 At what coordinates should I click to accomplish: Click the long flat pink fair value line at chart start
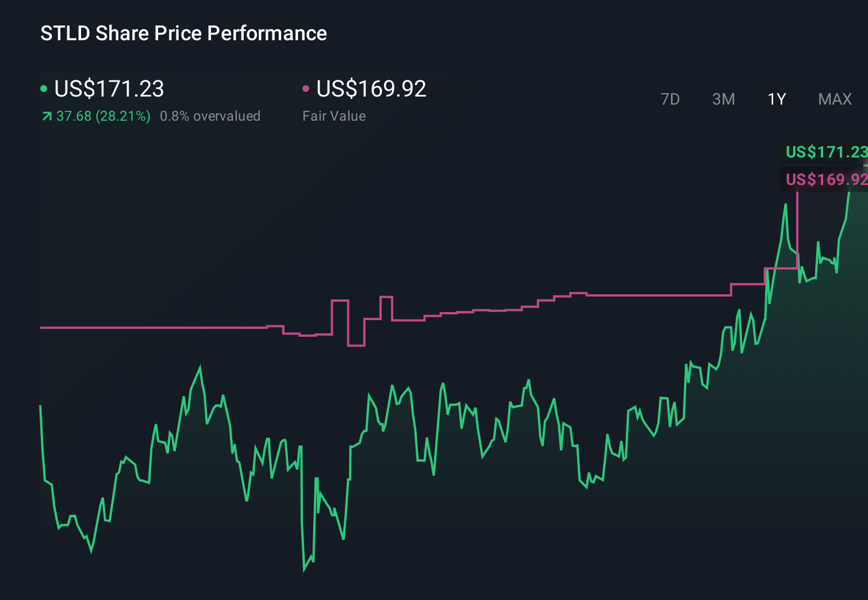point(149,328)
